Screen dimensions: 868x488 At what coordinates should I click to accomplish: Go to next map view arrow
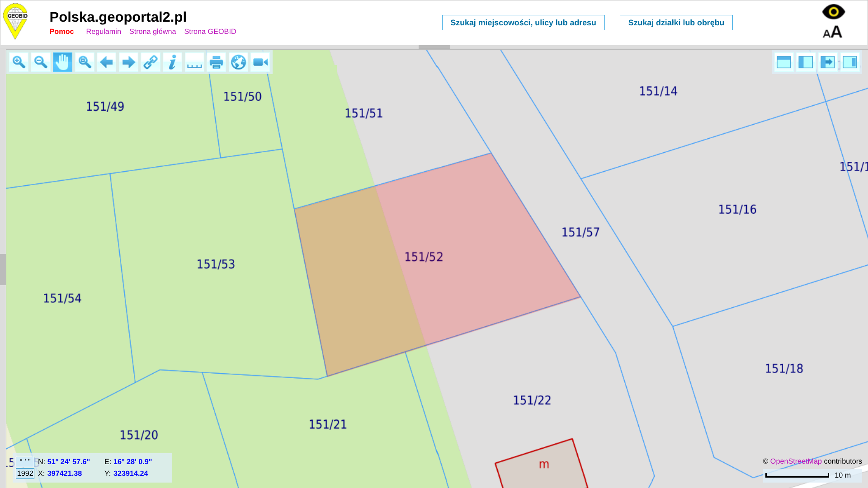point(128,62)
